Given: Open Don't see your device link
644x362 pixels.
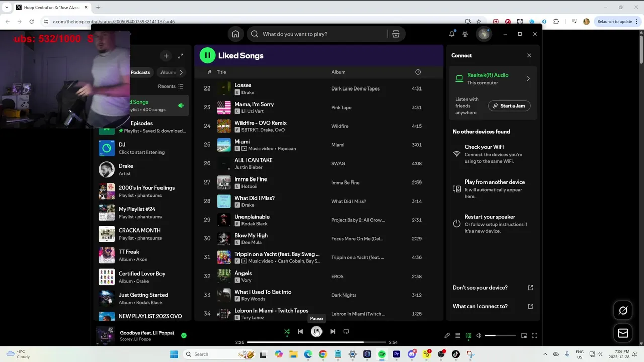Looking at the screenshot, I should coord(493,288).
